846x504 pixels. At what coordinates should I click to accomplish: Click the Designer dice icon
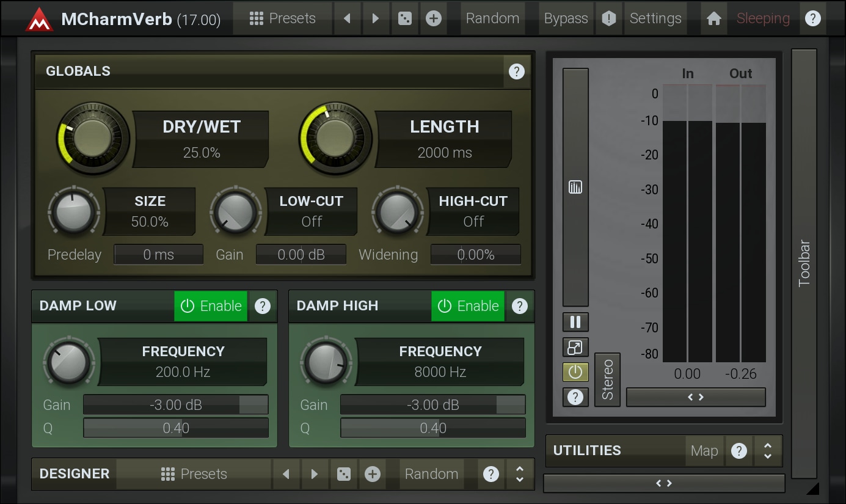click(x=344, y=474)
